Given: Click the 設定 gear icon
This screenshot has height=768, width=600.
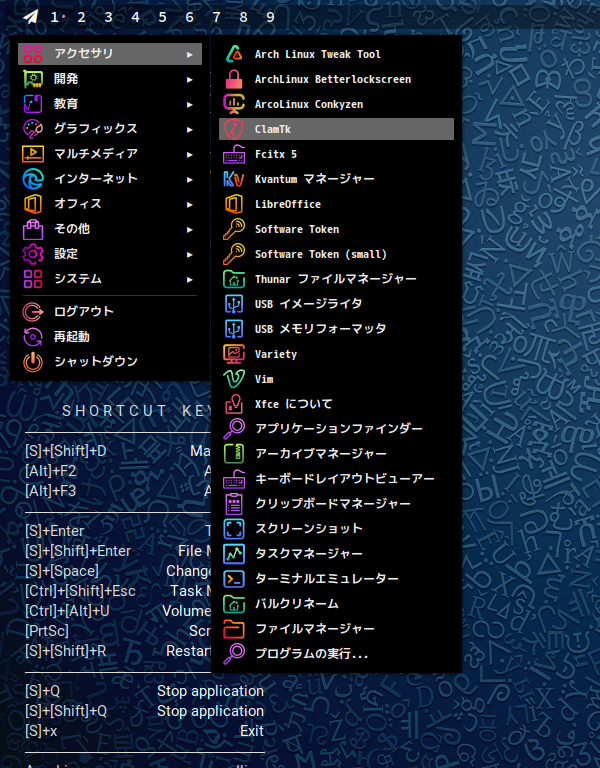Looking at the screenshot, I should pyautogui.click(x=33, y=254).
